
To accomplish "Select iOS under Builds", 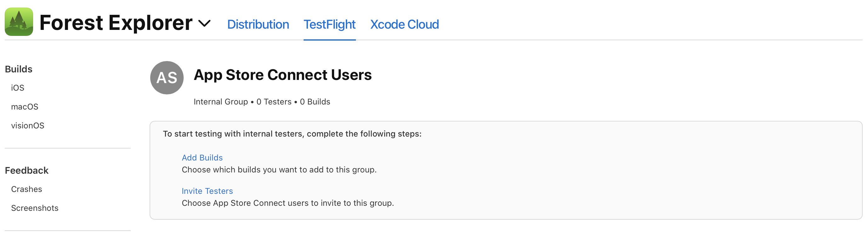I will tap(18, 87).
